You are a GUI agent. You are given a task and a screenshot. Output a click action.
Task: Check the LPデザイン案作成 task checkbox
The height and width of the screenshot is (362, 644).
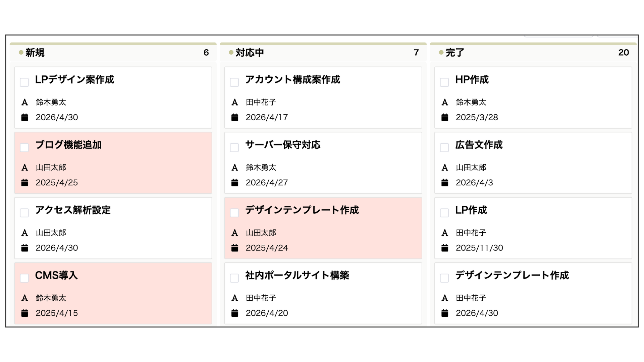pyautogui.click(x=24, y=82)
